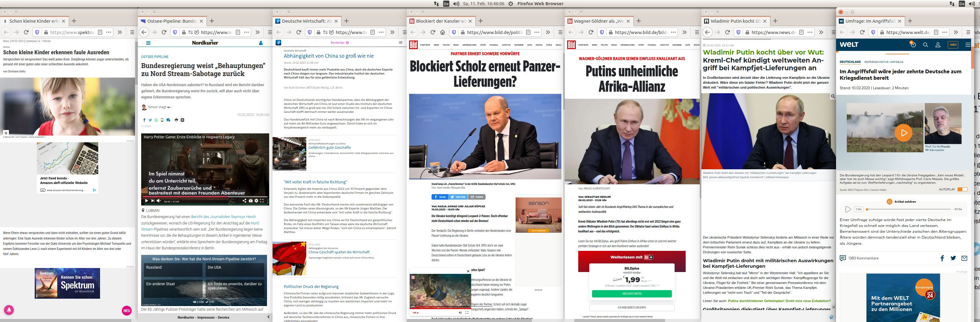980x322 pixels.
Task: Share the Nordkurier article via WhatsApp icon
Action: pos(156,120)
